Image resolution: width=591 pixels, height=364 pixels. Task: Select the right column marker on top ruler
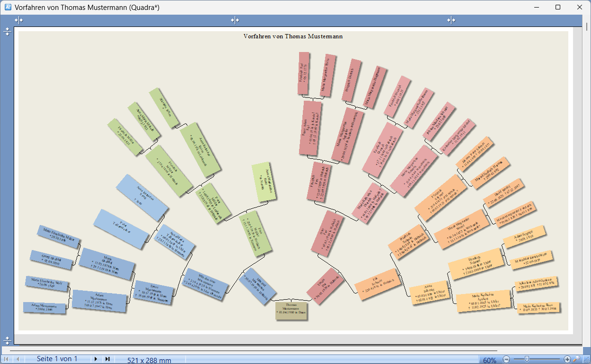451,20
